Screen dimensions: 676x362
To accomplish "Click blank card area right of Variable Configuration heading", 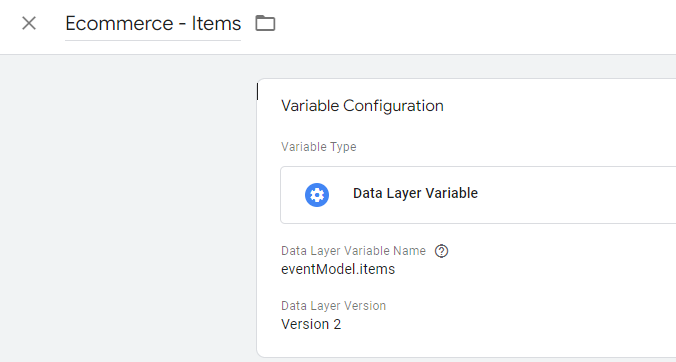I will pos(560,106).
